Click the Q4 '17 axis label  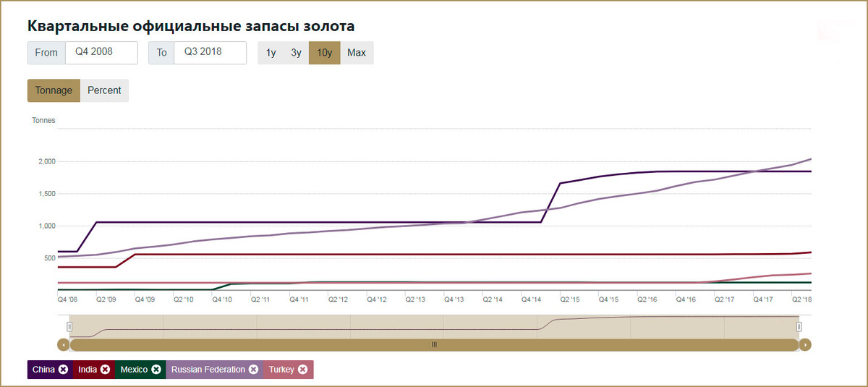coord(762,298)
